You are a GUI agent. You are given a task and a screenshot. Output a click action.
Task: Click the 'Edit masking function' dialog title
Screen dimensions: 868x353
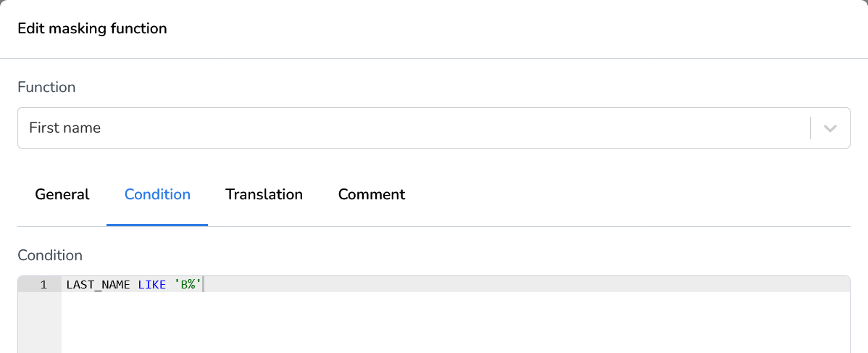tap(92, 29)
